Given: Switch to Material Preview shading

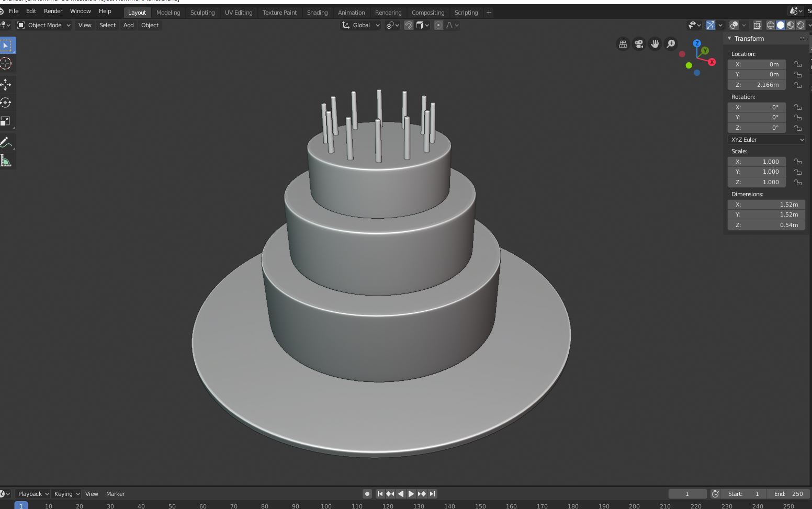Looking at the screenshot, I should (x=790, y=25).
